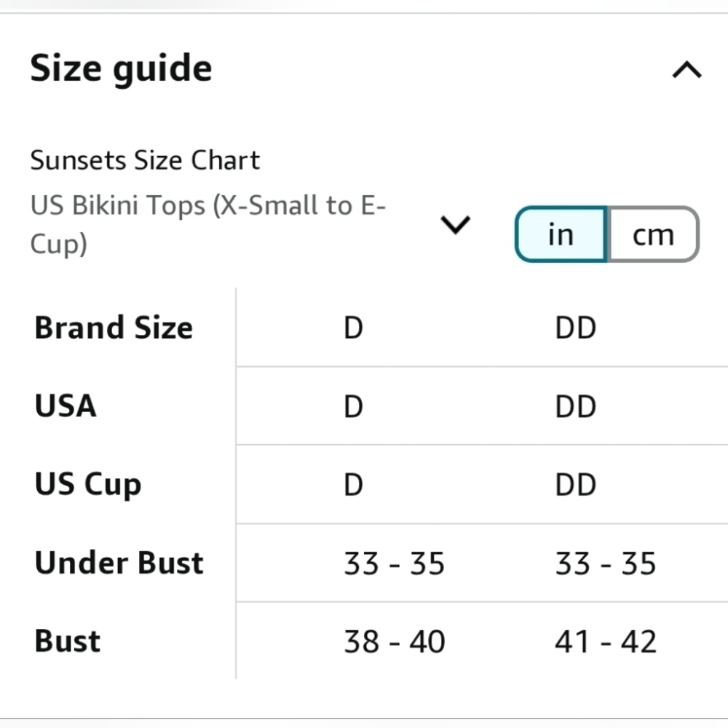Click the D entry in the USA row

click(x=352, y=406)
